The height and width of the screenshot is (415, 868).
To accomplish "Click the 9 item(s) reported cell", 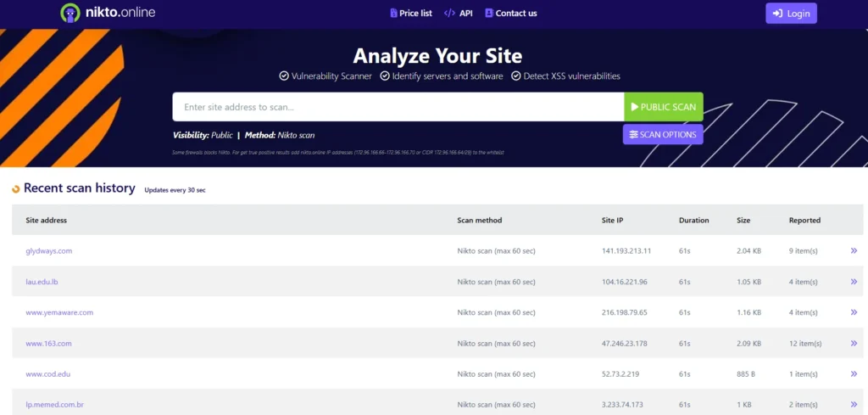I will tap(804, 251).
